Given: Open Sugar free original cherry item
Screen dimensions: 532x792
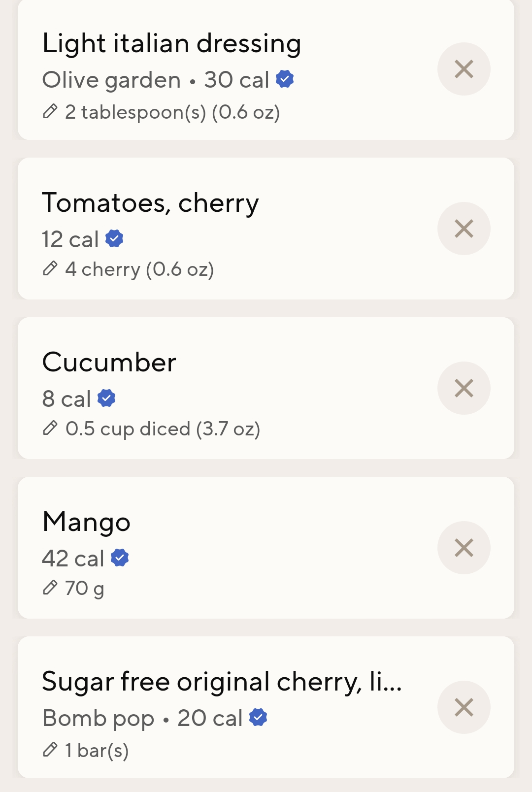Looking at the screenshot, I should click(x=222, y=682).
